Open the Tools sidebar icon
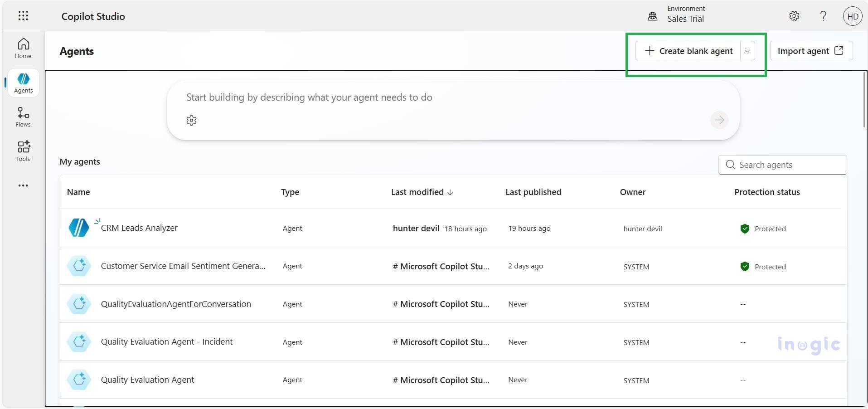The height and width of the screenshot is (409, 868). click(23, 151)
